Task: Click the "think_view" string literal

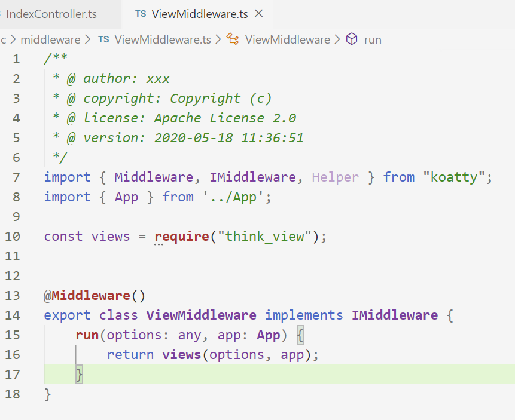Action: tap(265, 237)
